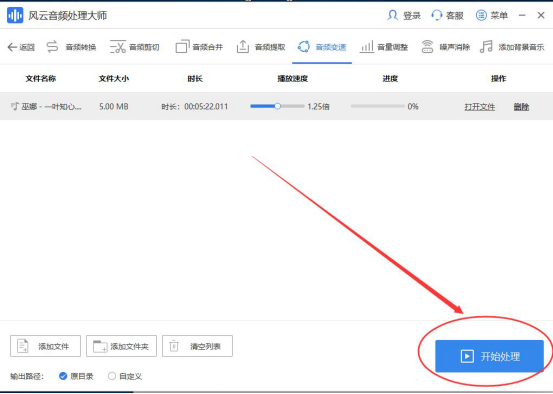Select 自定义 output path option
Screen dimensions: 553x394
[125, 376]
